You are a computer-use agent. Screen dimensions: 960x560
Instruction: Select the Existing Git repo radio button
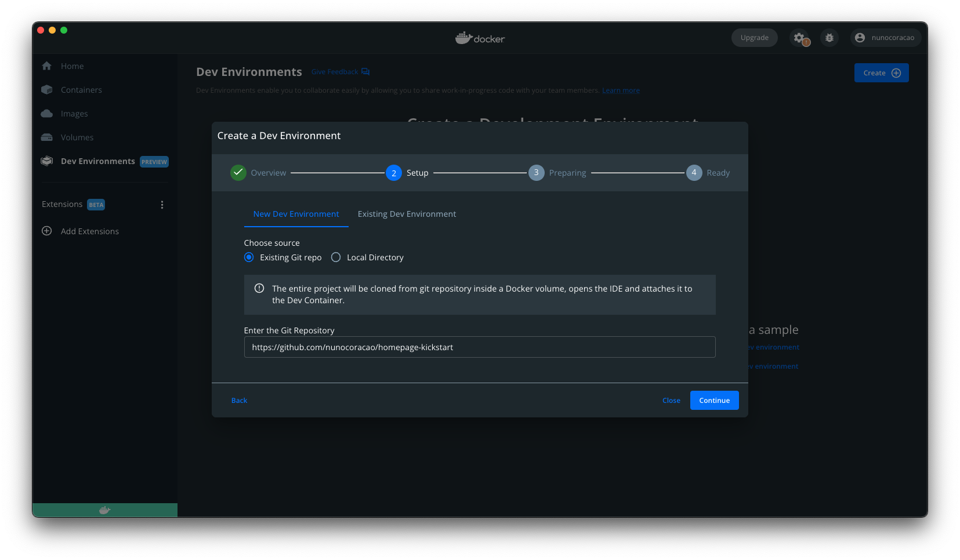point(249,257)
